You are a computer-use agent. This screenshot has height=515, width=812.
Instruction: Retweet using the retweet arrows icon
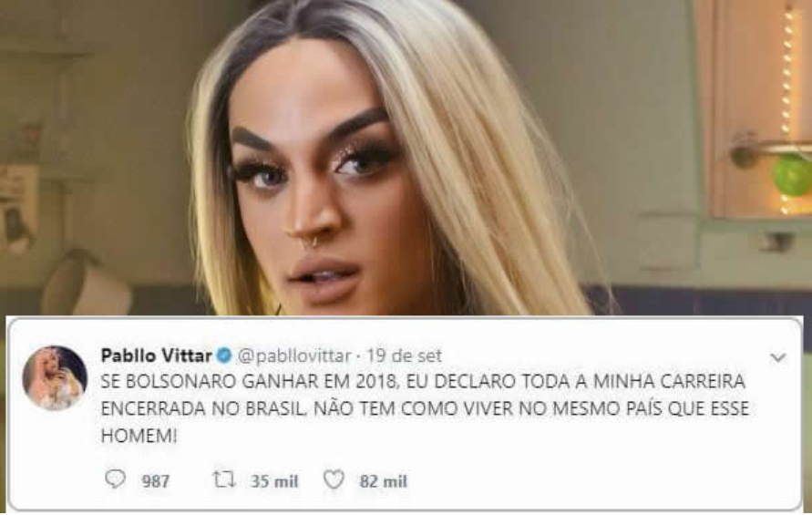(x=224, y=479)
